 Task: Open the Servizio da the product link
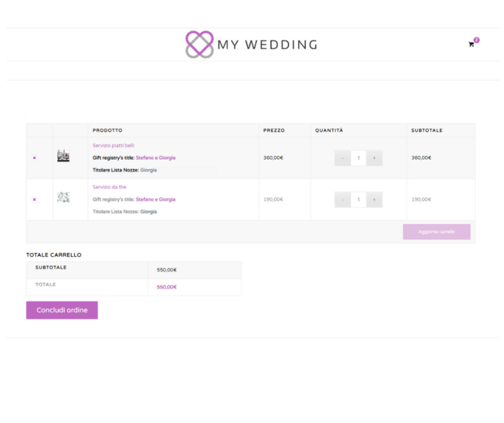[109, 187]
